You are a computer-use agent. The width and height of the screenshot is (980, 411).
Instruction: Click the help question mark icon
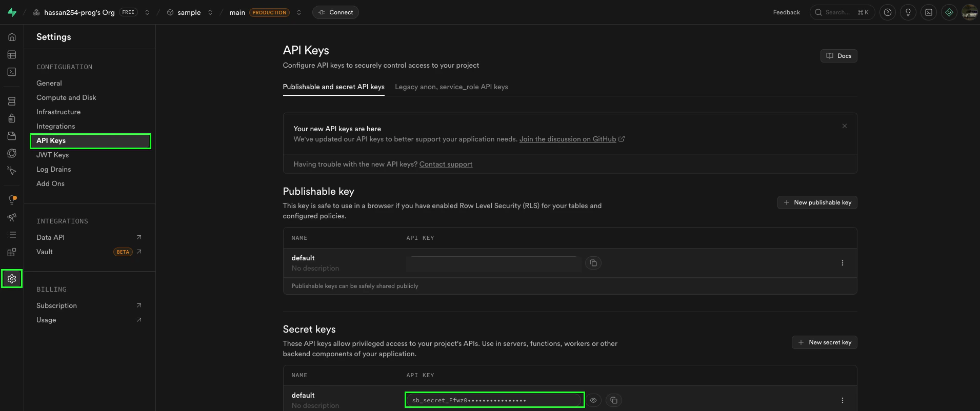click(x=888, y=12)
